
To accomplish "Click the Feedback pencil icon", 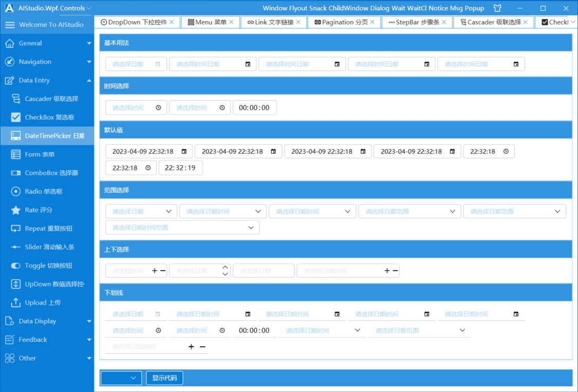I will [x=10, y=340].
